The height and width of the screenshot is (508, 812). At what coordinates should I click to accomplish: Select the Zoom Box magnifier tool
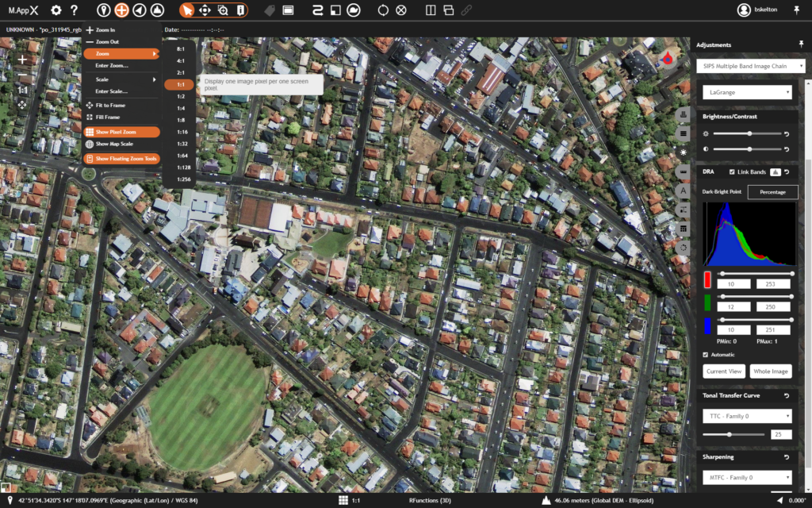[x=222, y=10]
